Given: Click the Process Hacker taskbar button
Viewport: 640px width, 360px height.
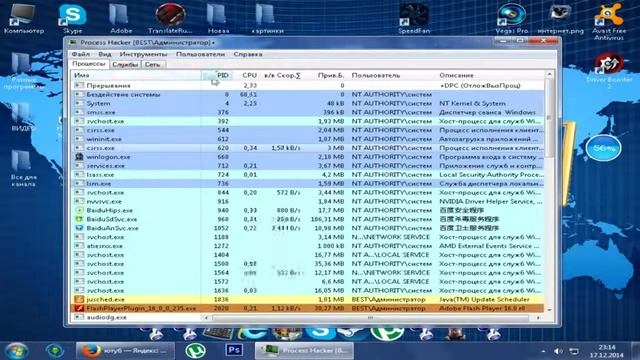Looking at the screenshot, I should [304, 351].
